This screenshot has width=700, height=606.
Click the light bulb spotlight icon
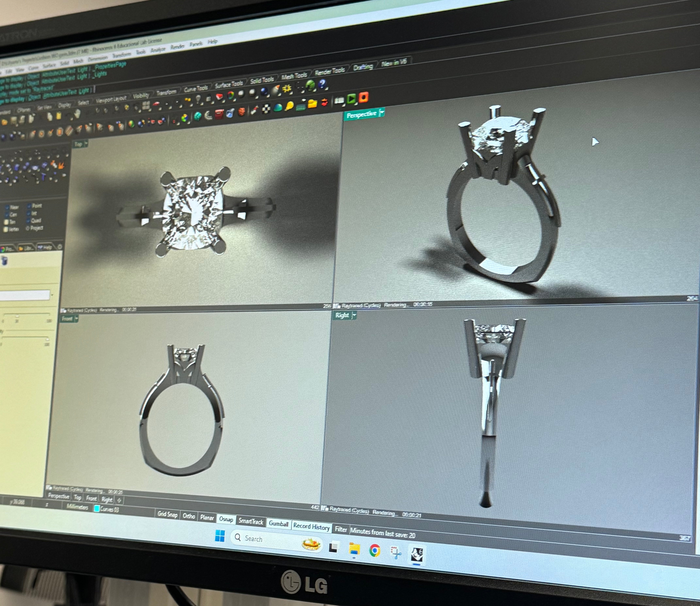coord(198,99)
